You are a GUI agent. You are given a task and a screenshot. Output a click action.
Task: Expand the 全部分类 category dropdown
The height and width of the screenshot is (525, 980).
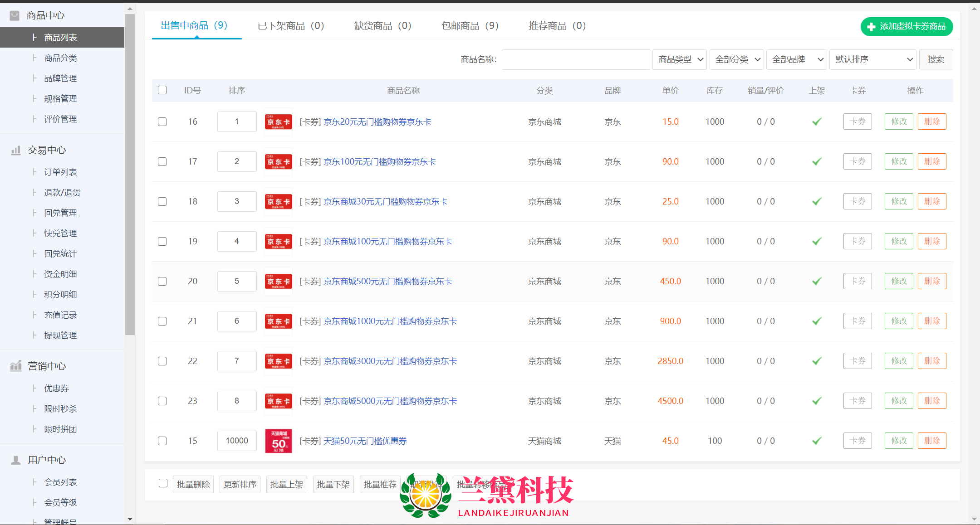point(736,59)
